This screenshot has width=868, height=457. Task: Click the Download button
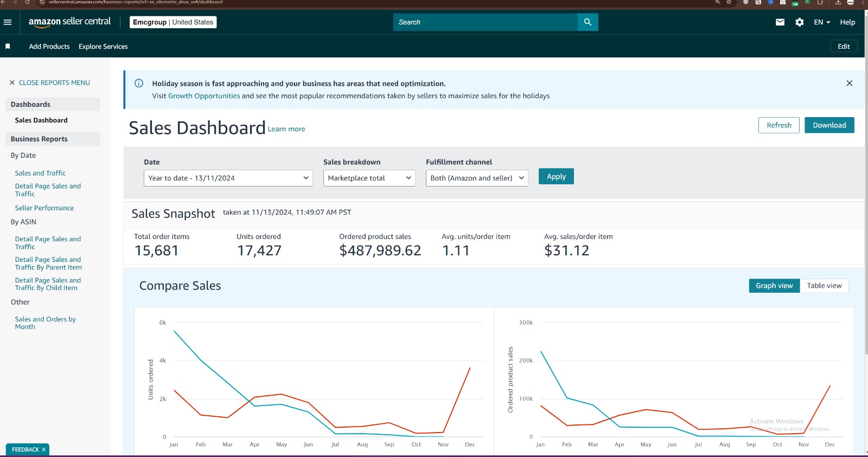[x=829, y=125]
